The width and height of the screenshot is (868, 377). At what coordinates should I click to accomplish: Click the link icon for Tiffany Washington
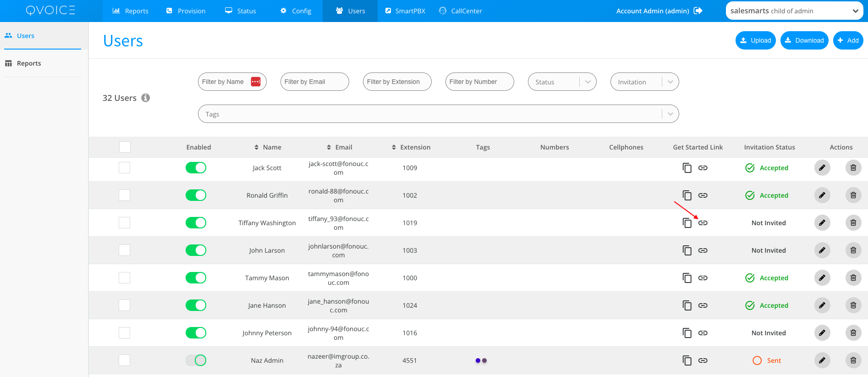click(703, 223)
